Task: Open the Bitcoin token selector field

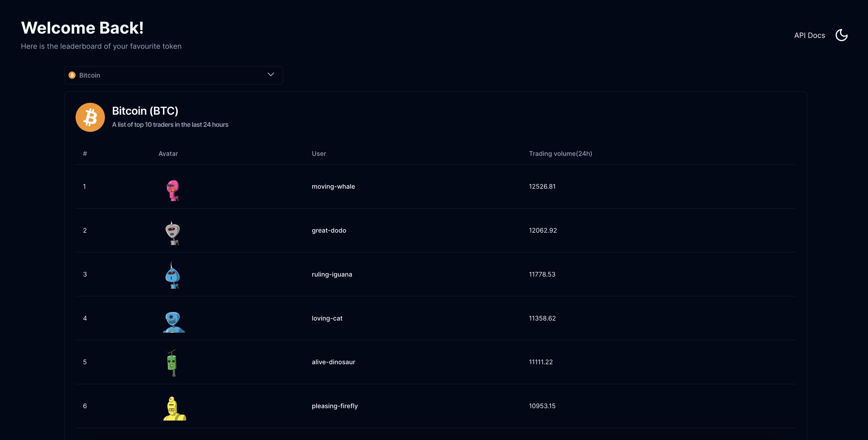Action: click(169, 75)
